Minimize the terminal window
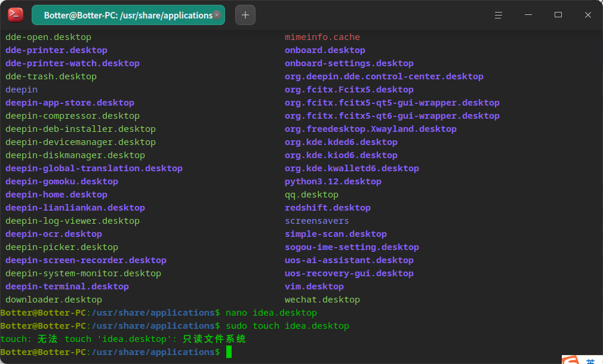The image size is (603, 364). [528, 15]
